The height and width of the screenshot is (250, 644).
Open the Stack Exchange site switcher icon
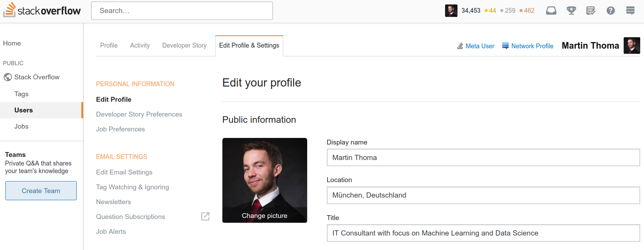pos(630,10)
